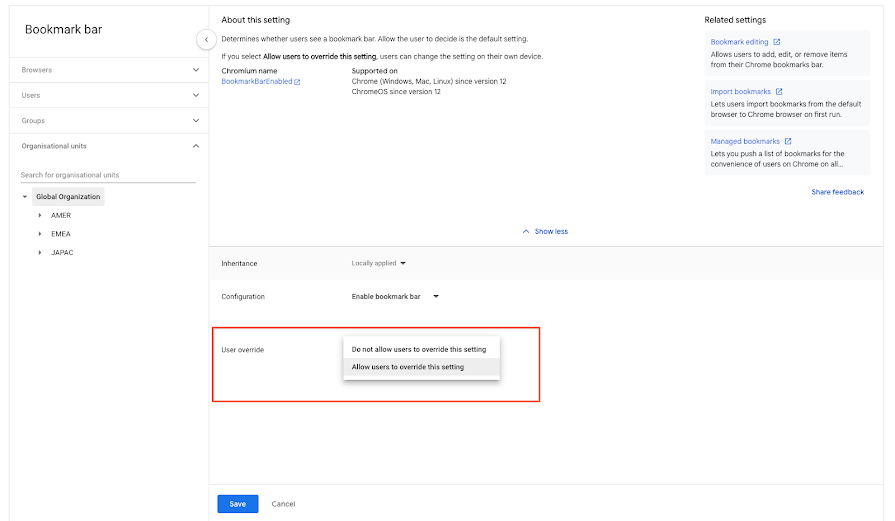Select the EMEA organisational unit
This screenshot has height=521, width=895.
[x=61, y=234]
